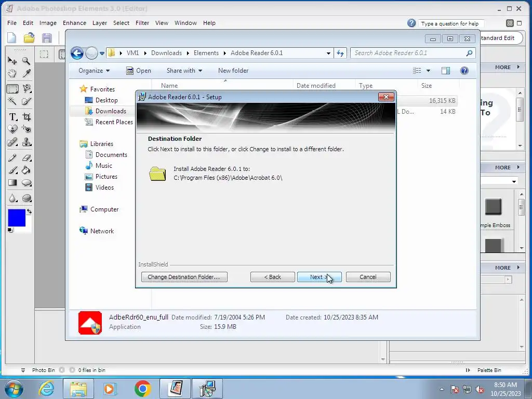This screenshot has width=532, height=399.
Task: Swap foreground and background colors arrow
Action: pos(29,211)
